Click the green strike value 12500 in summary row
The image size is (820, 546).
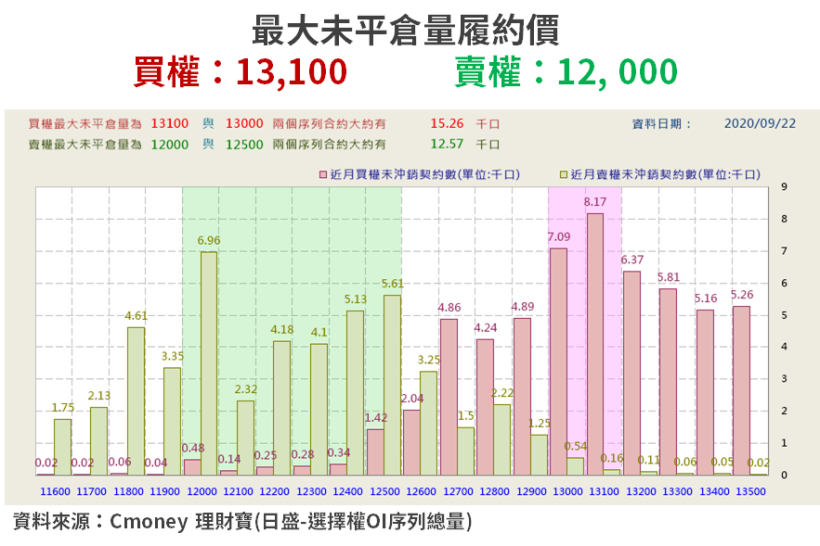click(244, 144)
